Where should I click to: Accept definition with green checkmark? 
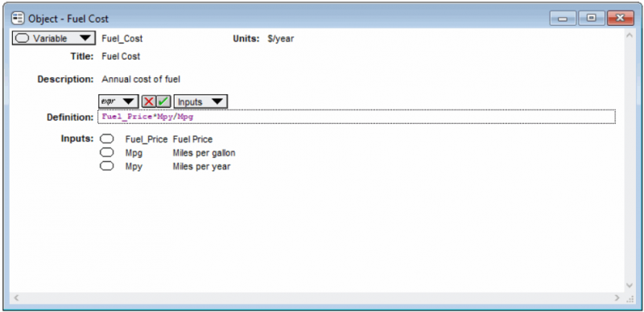tap(163, 101)
